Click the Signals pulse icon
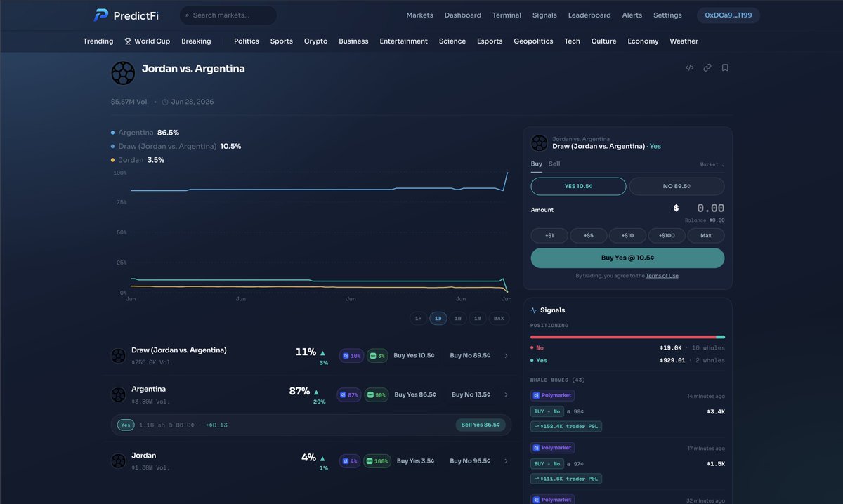The image size is (843, 504). point(534,310)
